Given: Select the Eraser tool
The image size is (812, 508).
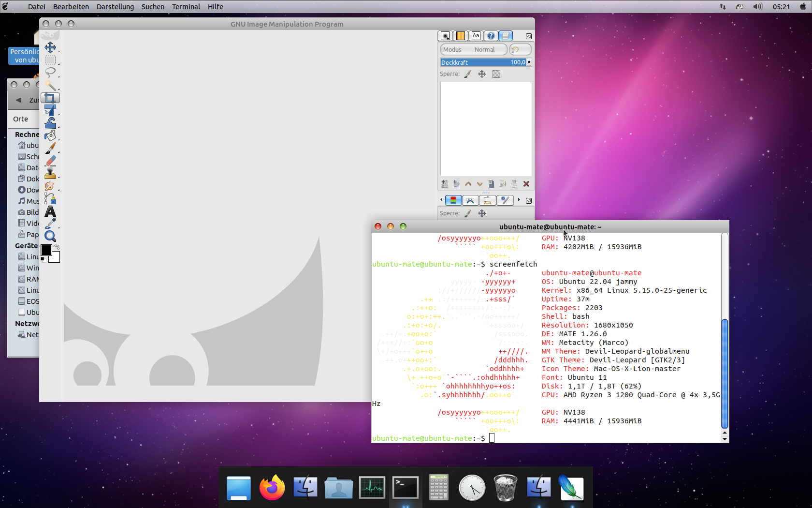Looking at the screenshot, I should click(x=50, y=161).
